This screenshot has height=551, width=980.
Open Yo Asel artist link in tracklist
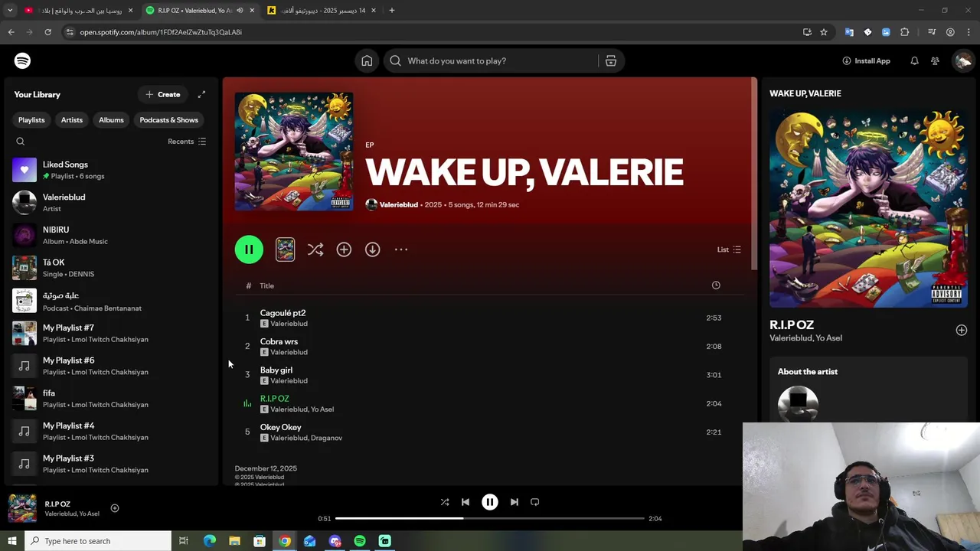322,409
